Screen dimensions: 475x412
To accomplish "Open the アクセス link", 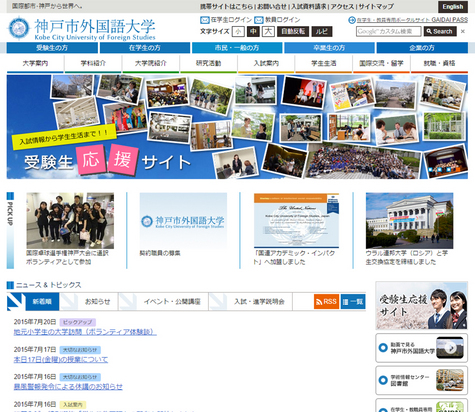I will (x=342, y=6).
